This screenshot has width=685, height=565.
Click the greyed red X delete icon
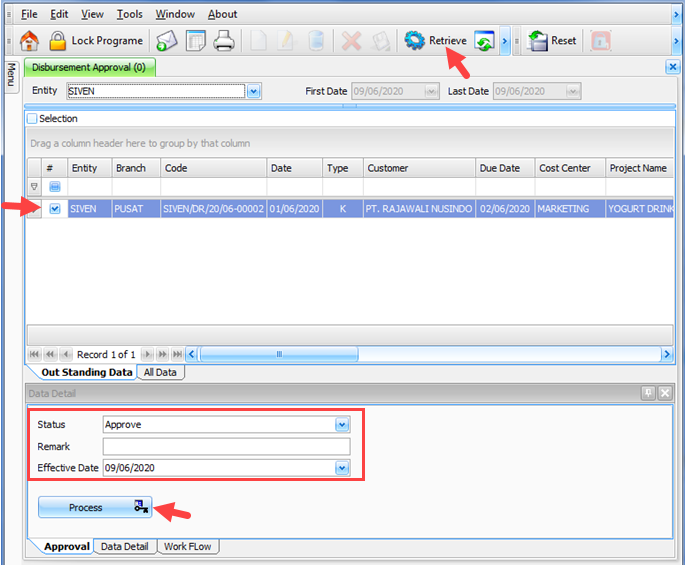pos(351,41)
